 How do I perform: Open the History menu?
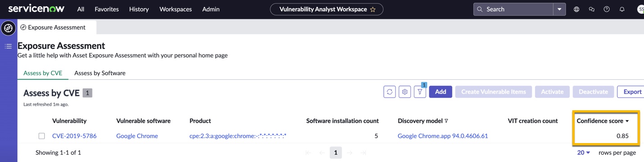tap(139, 9)
